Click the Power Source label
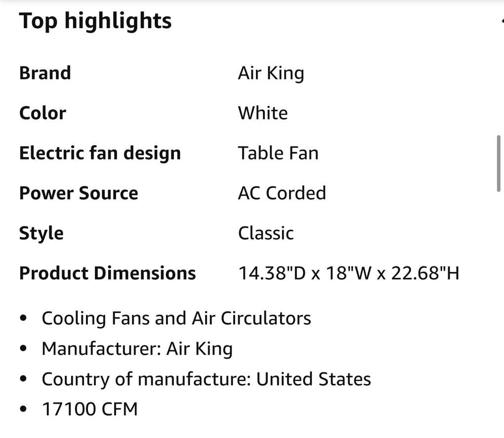 click(x=79, y=193)
